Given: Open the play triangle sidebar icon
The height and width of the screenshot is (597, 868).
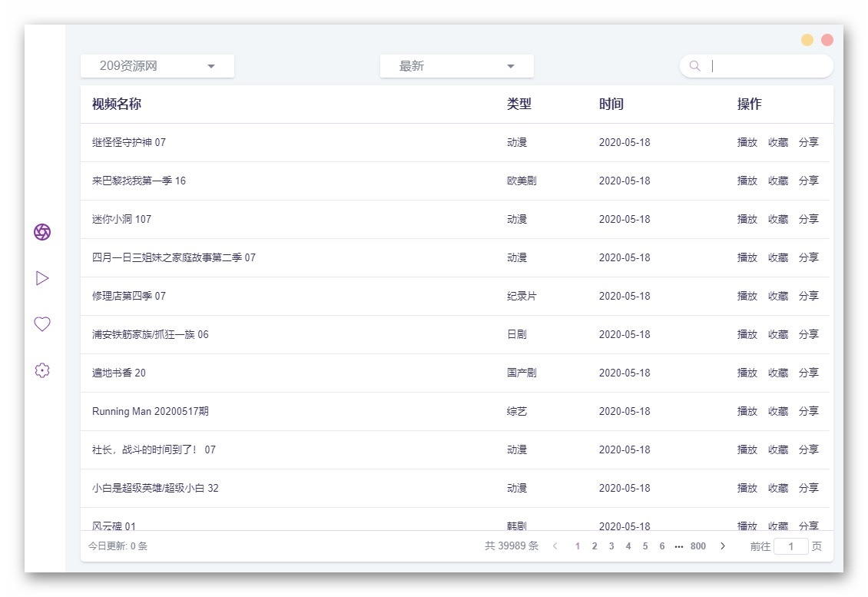Looking at the screenshot, I should [42, 278].
